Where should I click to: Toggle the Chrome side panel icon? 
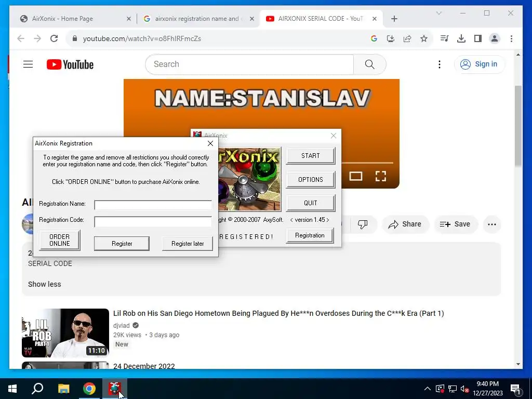pos(478,38)
